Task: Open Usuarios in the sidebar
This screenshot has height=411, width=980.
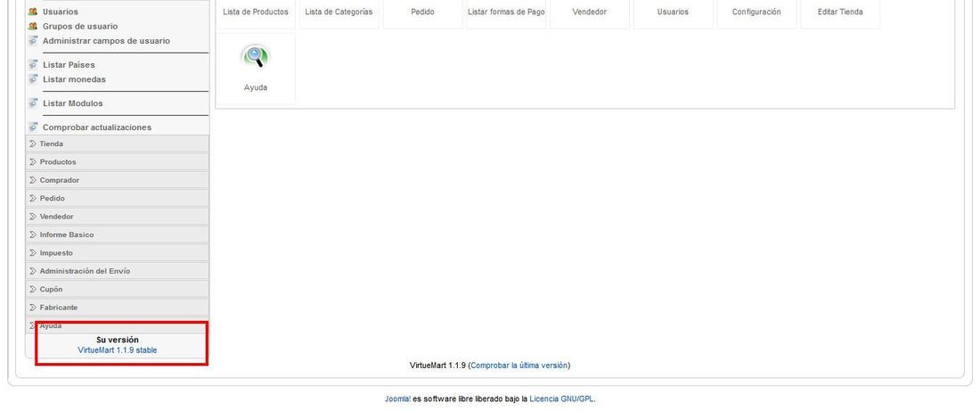Action: pos(61,12)
